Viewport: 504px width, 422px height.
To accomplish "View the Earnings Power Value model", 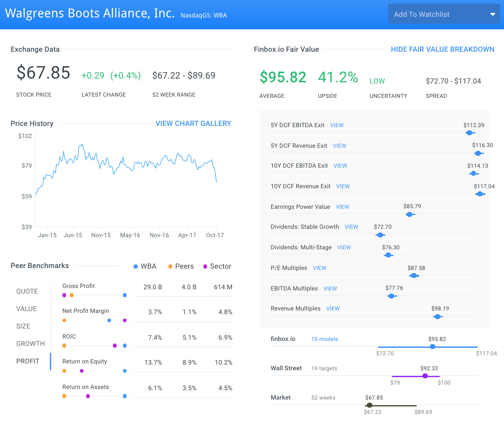I will (x=342, y=207).
